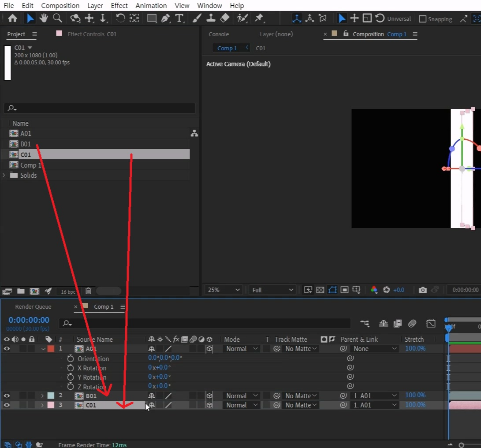
Task: Open the Full resolution dropdown
Action: pos(272,290)
